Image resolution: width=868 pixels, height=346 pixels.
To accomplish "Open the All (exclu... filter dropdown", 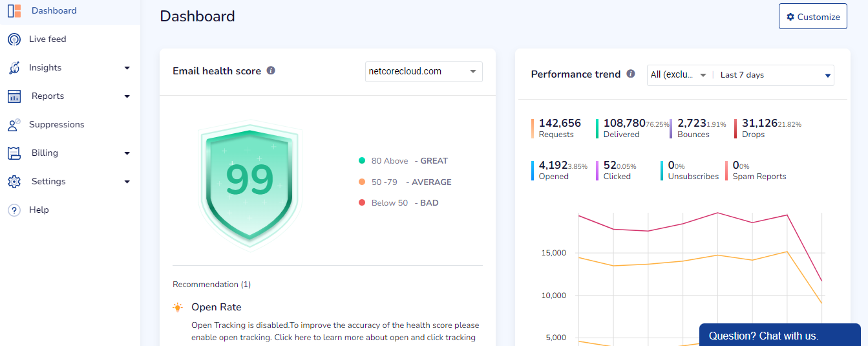I will (679, 75).
